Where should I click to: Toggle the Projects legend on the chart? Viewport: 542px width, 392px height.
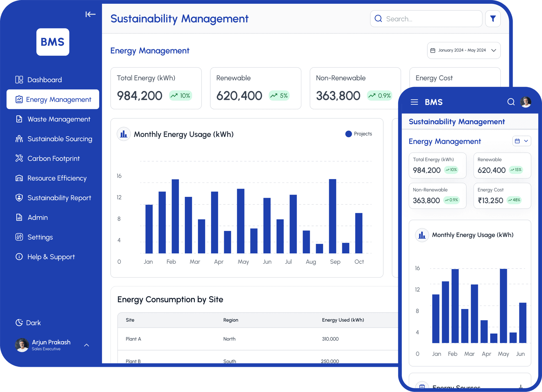pos(359,134)
